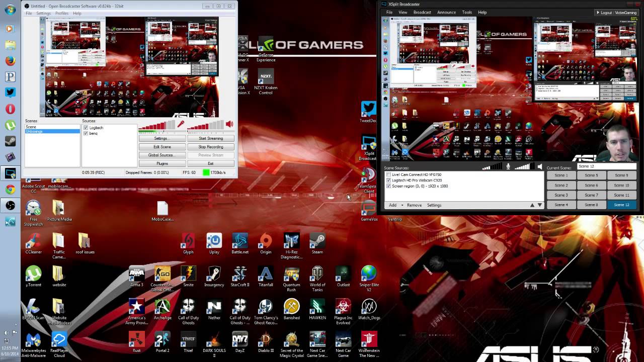Screen dimensions: 644x362
Task: Launch Portal 2 desktop icon
Action: [163, 342]
